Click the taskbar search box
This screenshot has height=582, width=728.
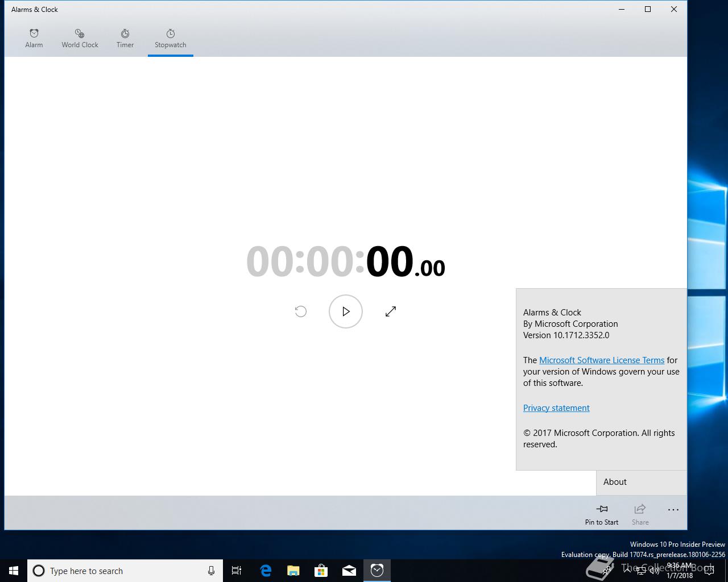click(125, 571)
